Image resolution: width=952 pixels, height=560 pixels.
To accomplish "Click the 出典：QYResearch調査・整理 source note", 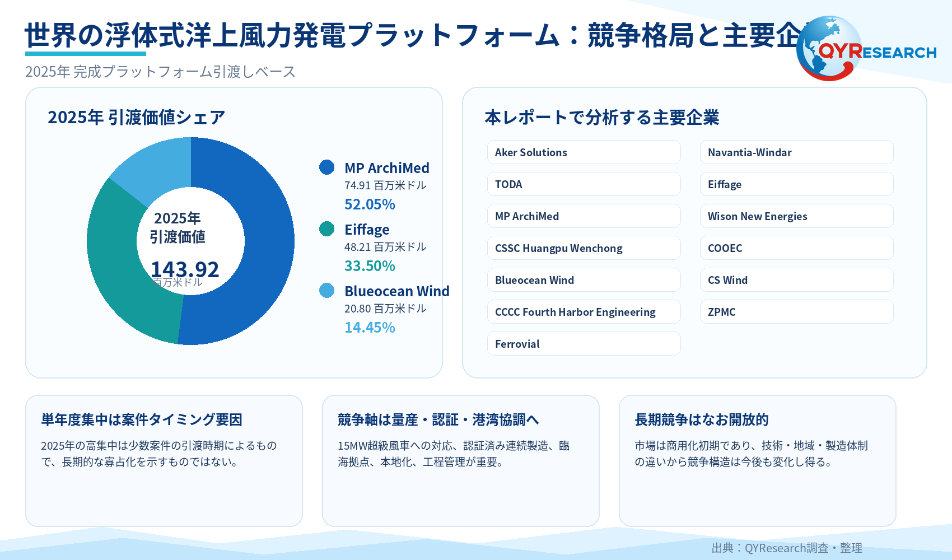I will point(787,548).
